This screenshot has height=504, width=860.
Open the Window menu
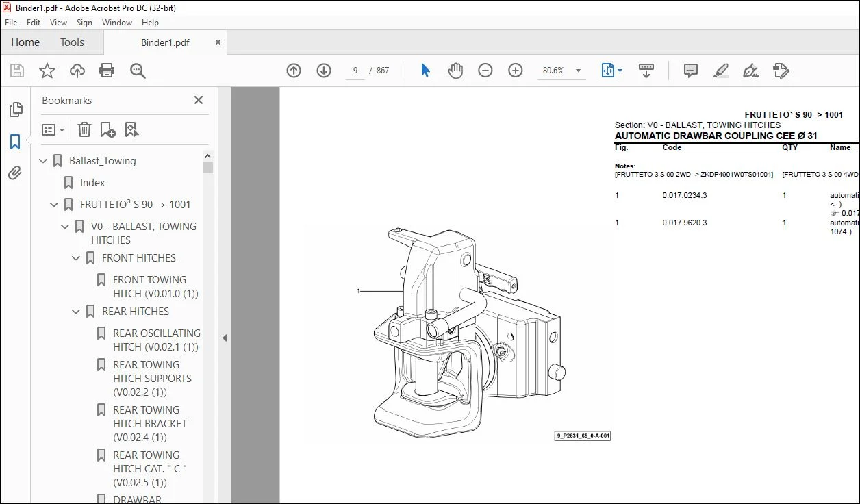(117, 23)
